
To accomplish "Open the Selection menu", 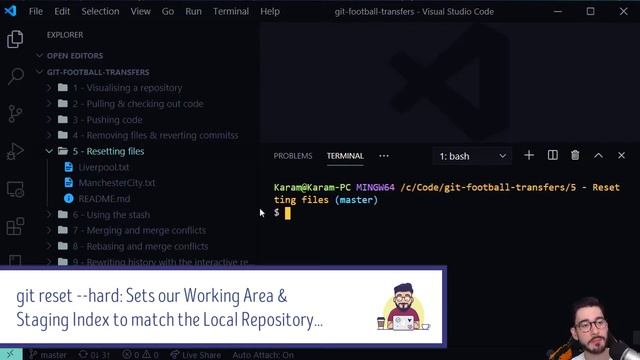I will [100, 11].
